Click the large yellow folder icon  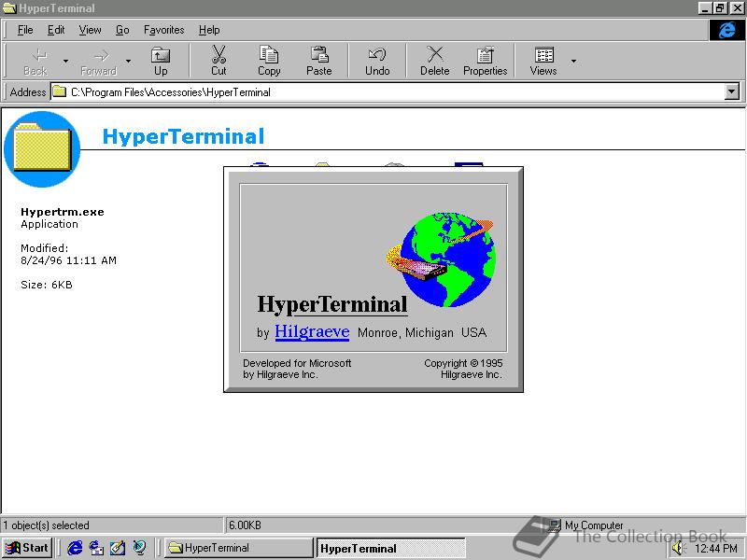pyautogui.click(x=42, y=148)
